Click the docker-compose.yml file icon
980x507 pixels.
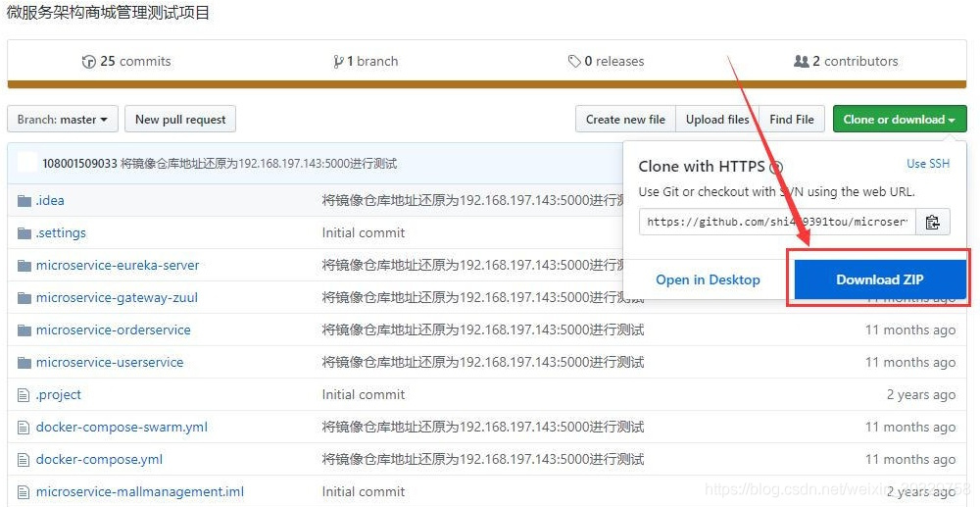(x=24, y=460)
